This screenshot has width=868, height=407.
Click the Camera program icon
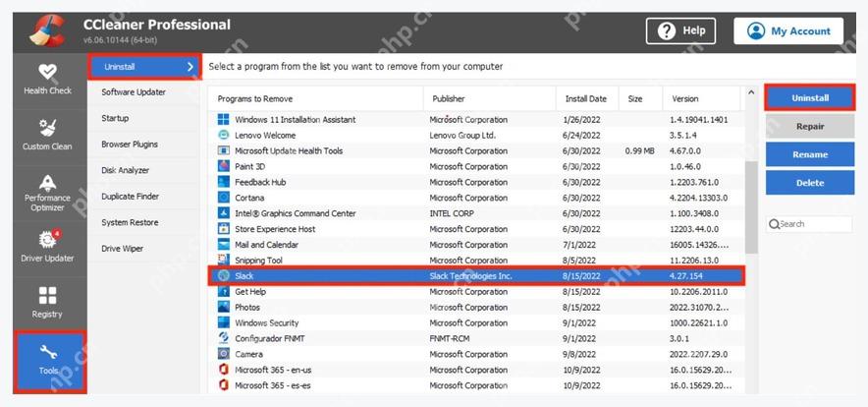224,354
